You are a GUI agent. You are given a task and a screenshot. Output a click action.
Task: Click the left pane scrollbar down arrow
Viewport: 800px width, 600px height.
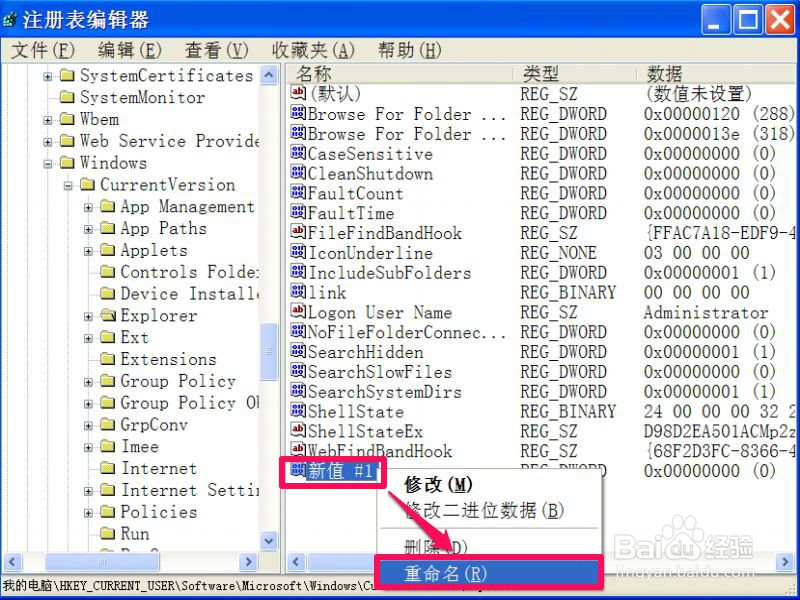point(268,541)
